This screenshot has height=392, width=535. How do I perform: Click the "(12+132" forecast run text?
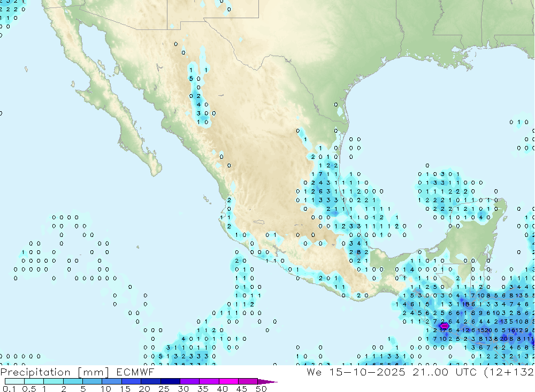coord(509,372)
